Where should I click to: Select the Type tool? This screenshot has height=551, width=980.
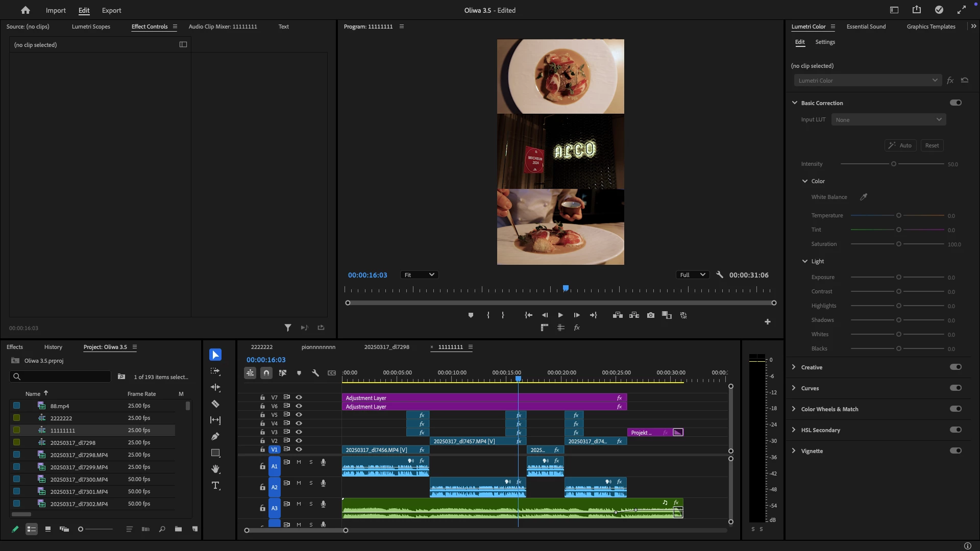pos(215,486)
